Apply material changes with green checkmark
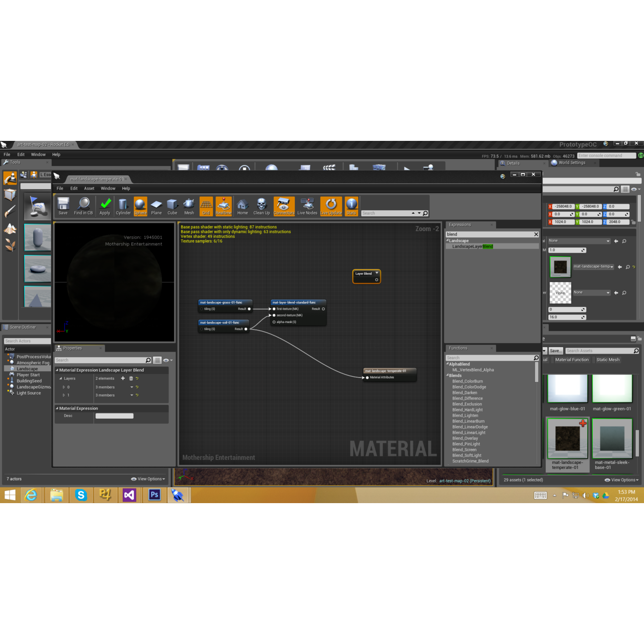This screenshot has width=644, height=644. (x=105, y=205)
